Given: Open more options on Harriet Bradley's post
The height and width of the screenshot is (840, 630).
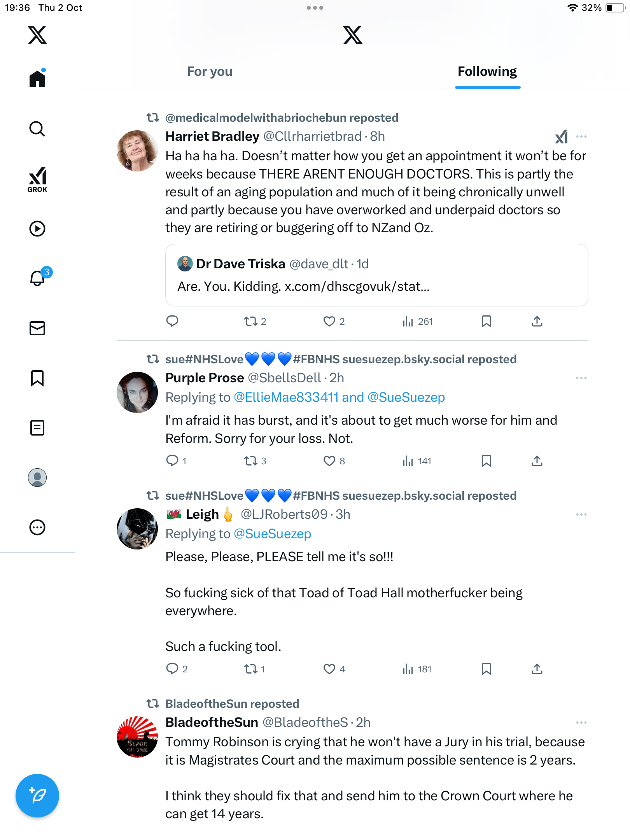Looking at the screenshot, I should pos(581,136).
